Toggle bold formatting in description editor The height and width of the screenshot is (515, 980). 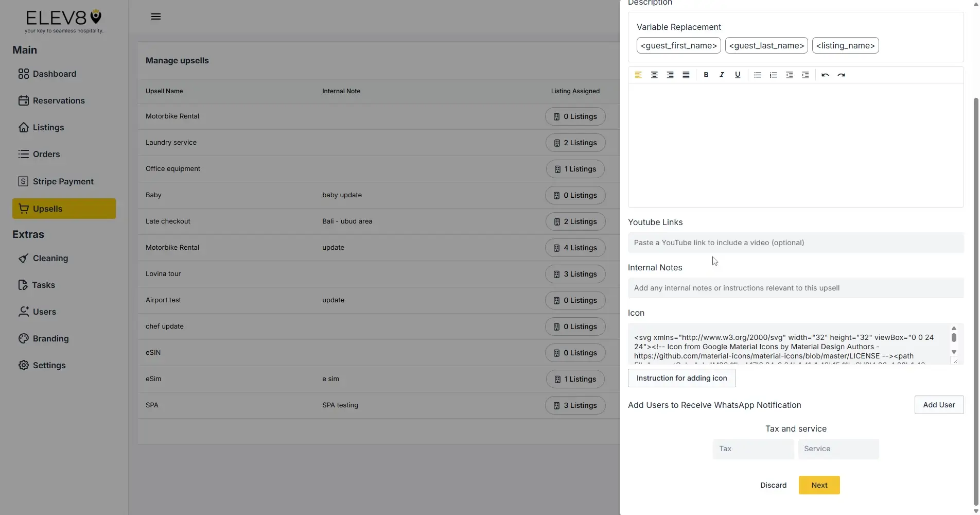tap(706, 75)
